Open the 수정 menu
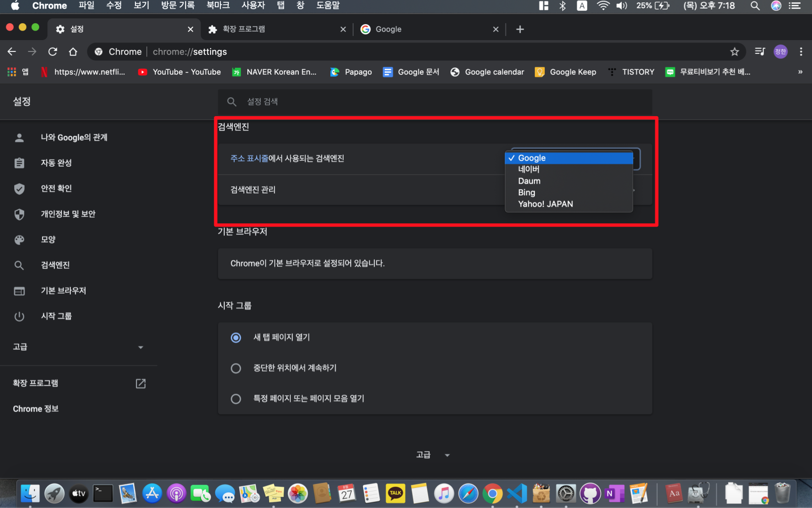The image size is (812, 508). [114, 6]
